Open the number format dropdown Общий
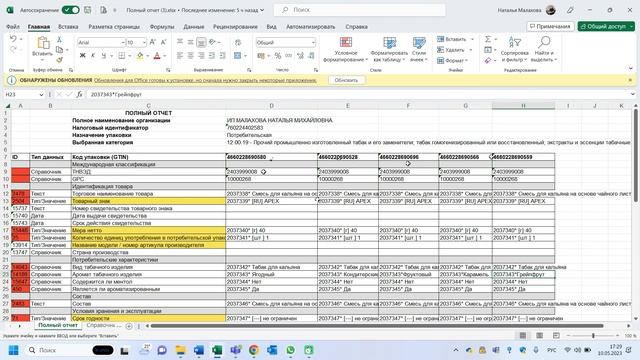640x360 pixels. point(313,42)
